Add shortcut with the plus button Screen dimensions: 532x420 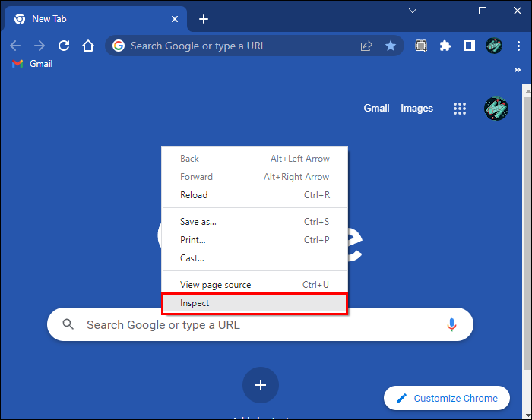click(261, 385)
